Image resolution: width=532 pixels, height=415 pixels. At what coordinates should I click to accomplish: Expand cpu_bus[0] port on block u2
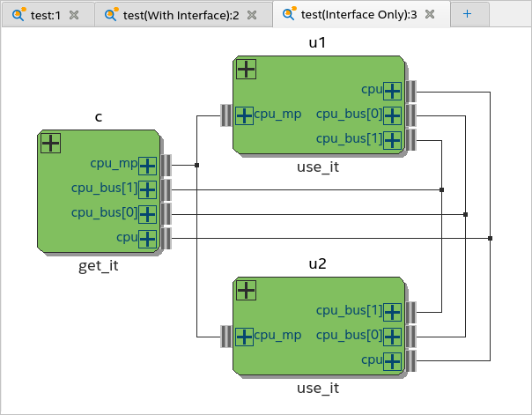393,337
